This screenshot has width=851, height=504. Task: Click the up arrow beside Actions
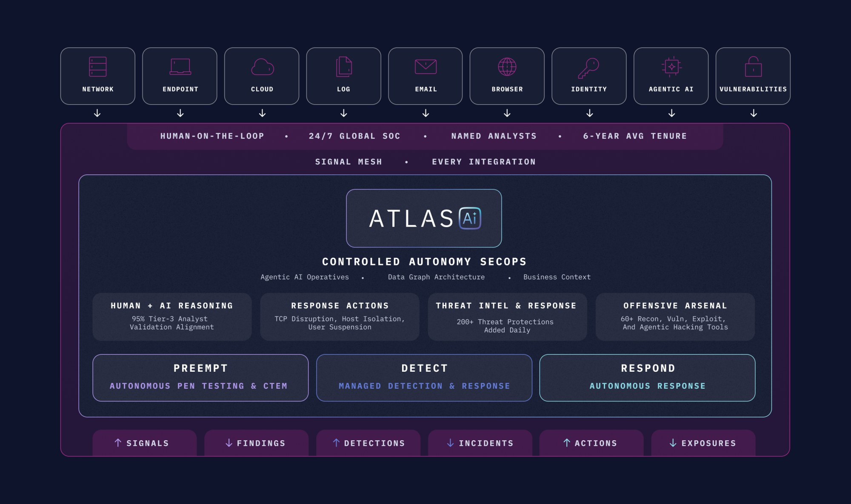pos(567,443)
